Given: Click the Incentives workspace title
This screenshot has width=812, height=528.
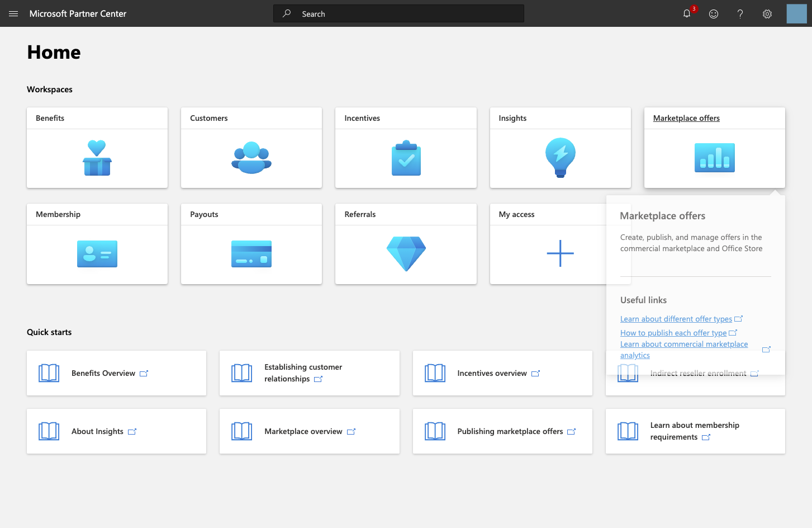Looking at the screenshot, I should (x=362, y=118).
